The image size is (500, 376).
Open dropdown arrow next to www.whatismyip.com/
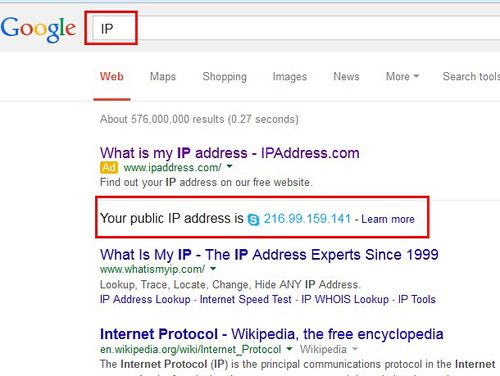213,268
